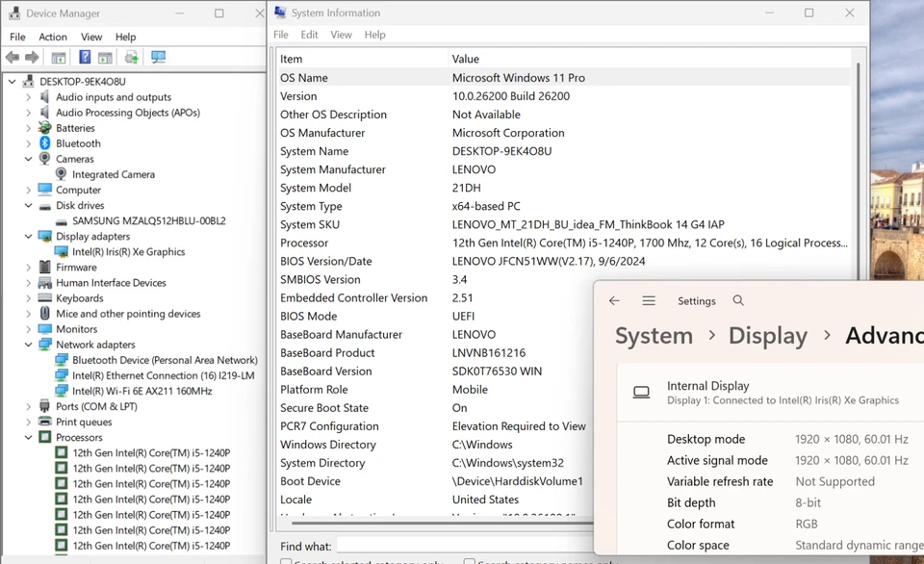Click the Bit depth label in Settings
Viewport: 924px width, 564px height.
(691, 502)
